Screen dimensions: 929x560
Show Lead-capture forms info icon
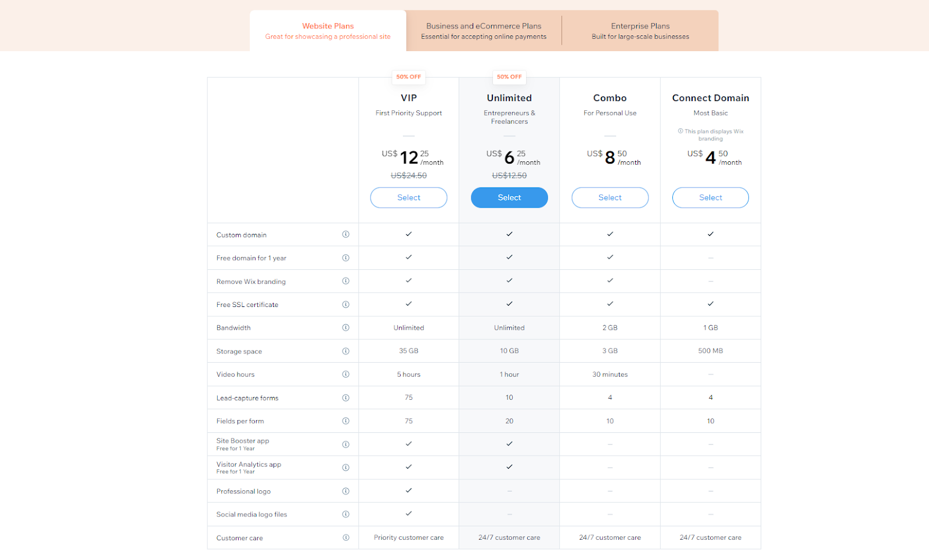click(345, 398)
